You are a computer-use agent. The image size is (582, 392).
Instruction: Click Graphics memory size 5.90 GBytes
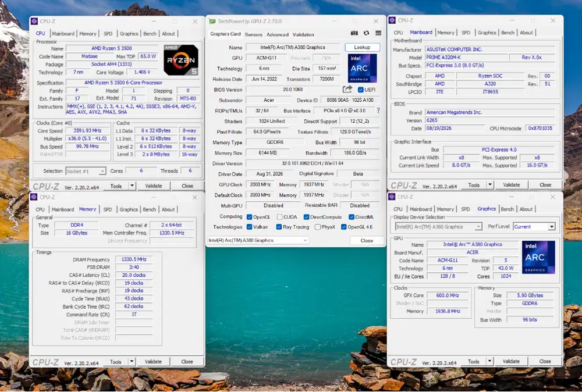tap(530, 295)
